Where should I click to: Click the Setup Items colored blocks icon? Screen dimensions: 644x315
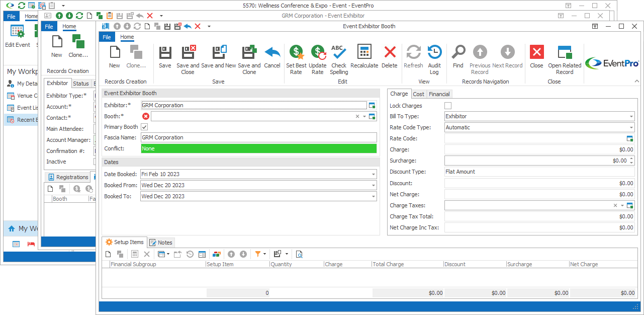pos(217,254)
